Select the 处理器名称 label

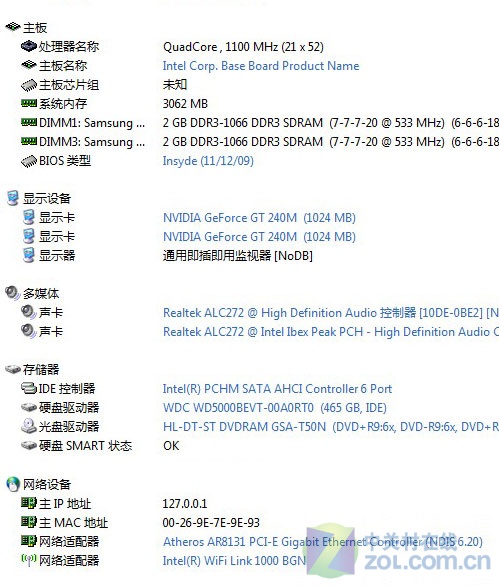coord(69,47)
